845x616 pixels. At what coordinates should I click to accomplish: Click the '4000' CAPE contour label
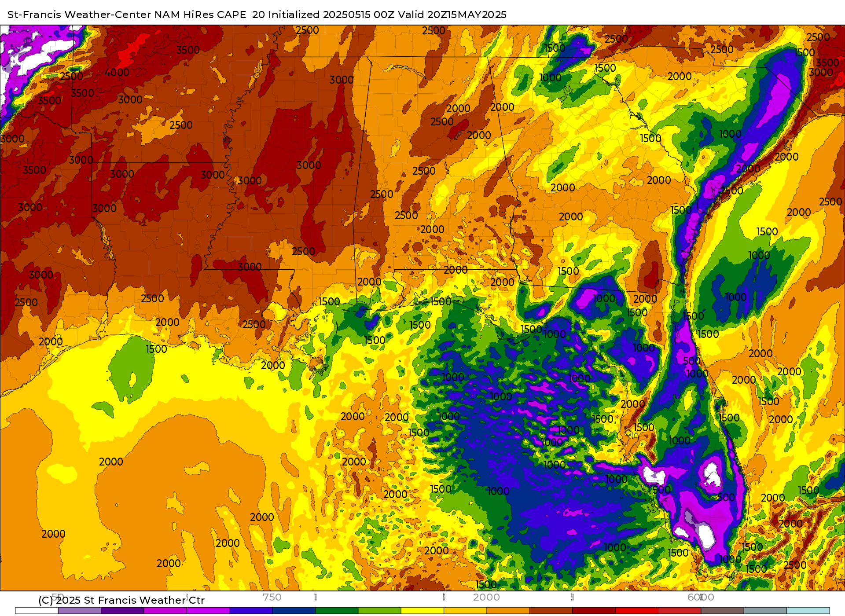point(117,72)
